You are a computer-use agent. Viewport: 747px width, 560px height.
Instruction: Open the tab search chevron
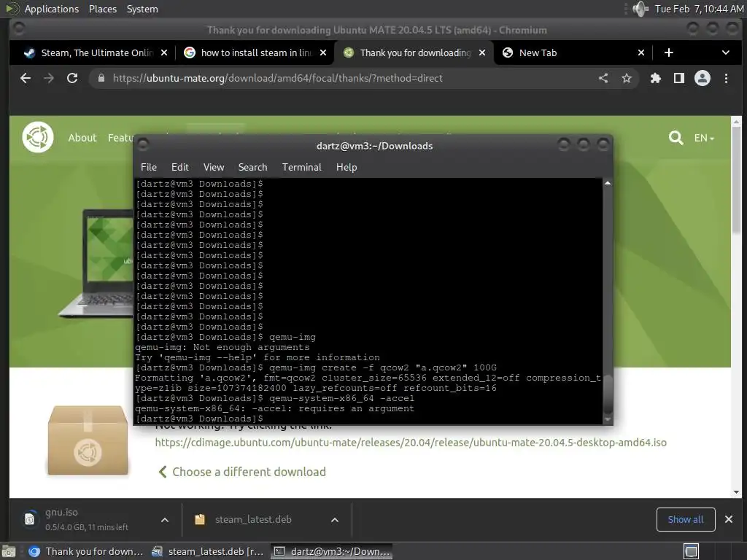coord(726,52)
